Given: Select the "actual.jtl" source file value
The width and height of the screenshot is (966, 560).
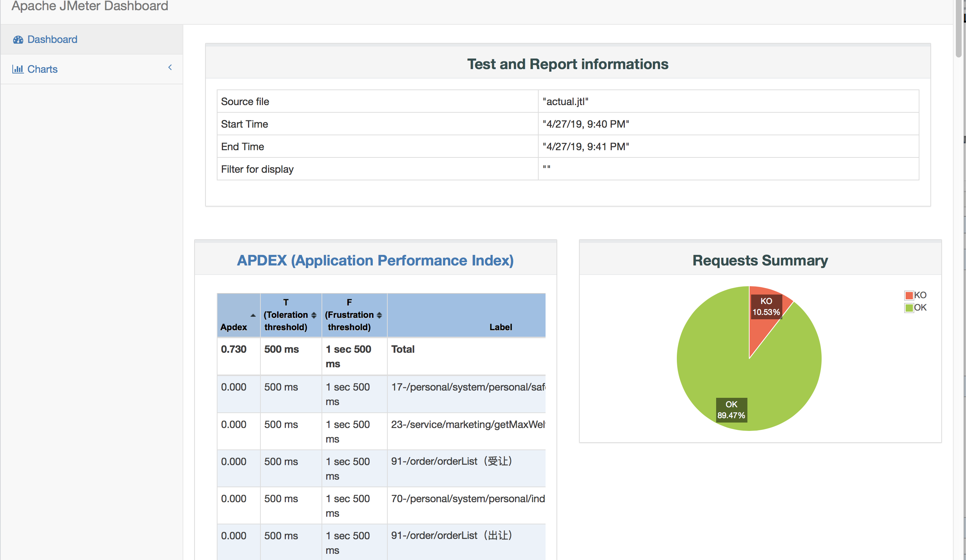Looking at the screenshot, I should click(x=566, y=101).
